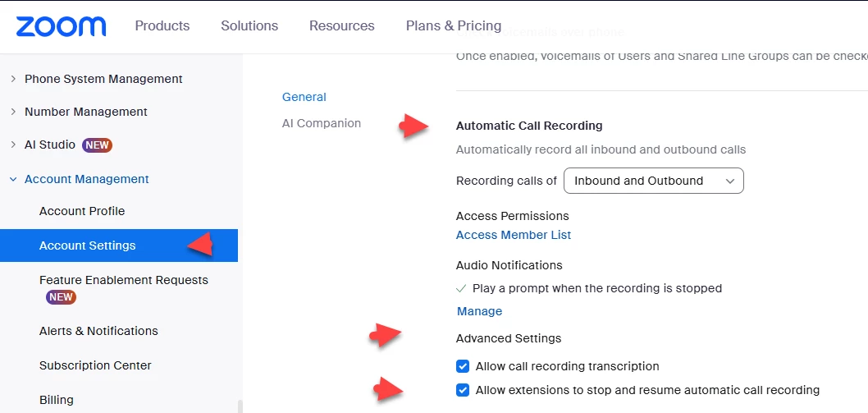Open Account Profile page
This screenshot has width=868, height=413.
(x=82, y=211)
